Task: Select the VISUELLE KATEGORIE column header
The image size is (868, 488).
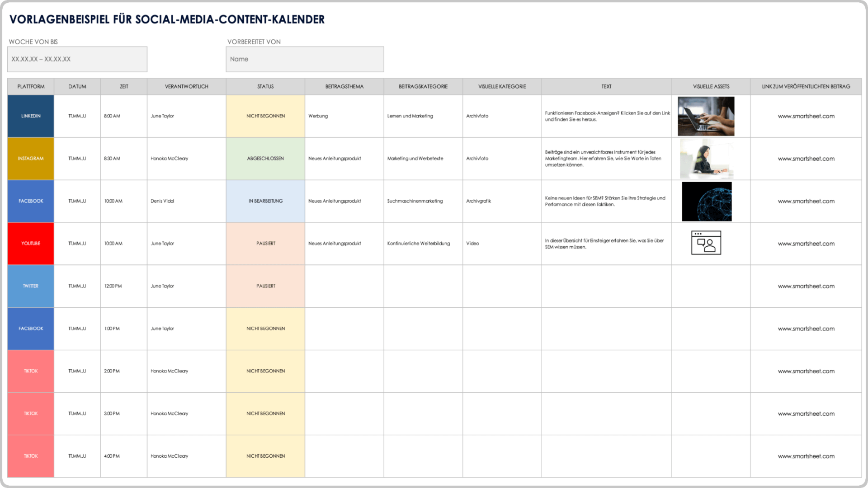Action: pyautogui.click(x=502, y=86)
